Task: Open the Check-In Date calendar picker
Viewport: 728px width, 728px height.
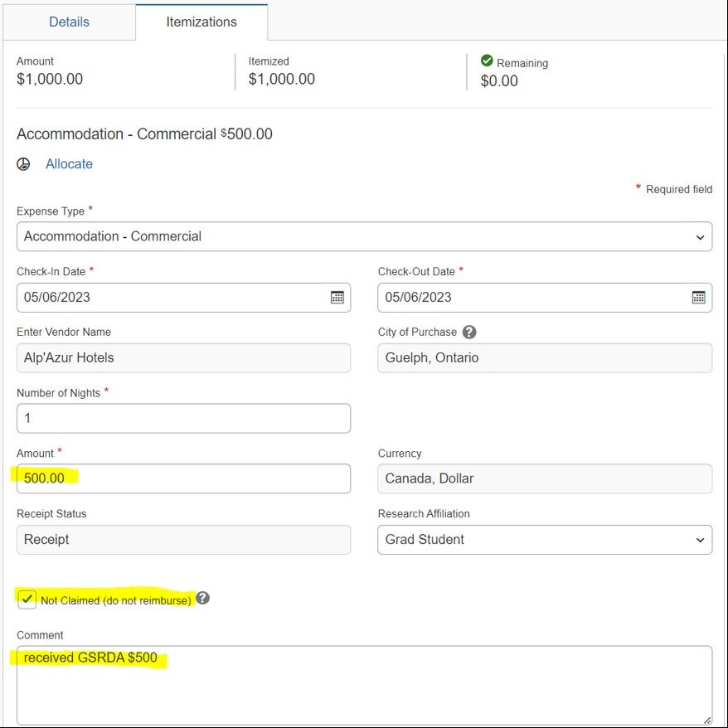Action: click(x=337, y=298)
